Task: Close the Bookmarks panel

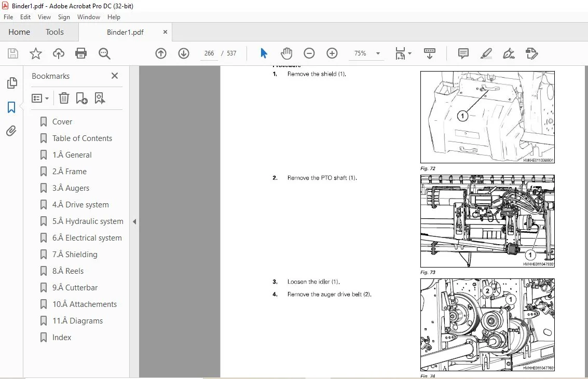Action: [x=115, y=76]
